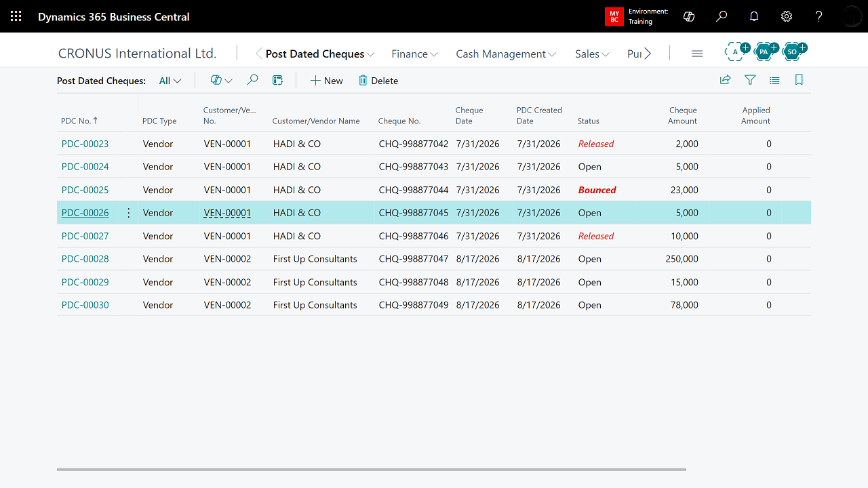Click the horizontal scrollbar at the bottom
Screen dimensions: 868x488
click(x=372, y=469)
